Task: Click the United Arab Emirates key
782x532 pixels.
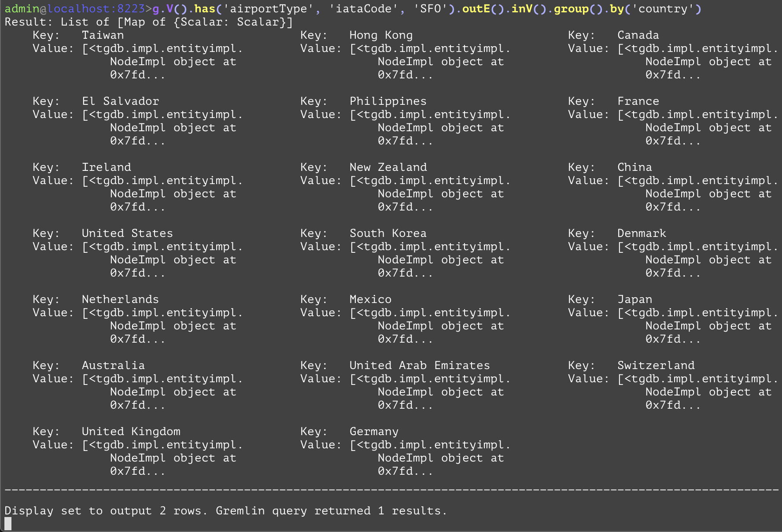Action: point(420,366)
